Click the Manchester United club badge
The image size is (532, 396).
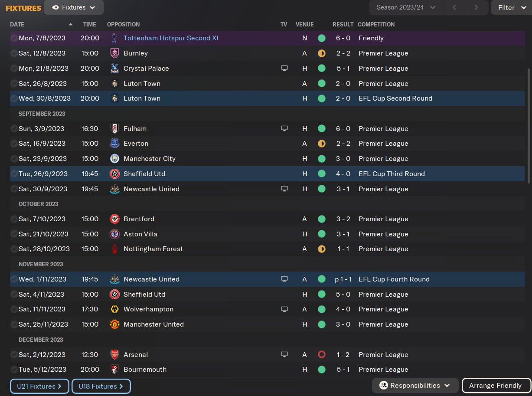click(114, 324)
